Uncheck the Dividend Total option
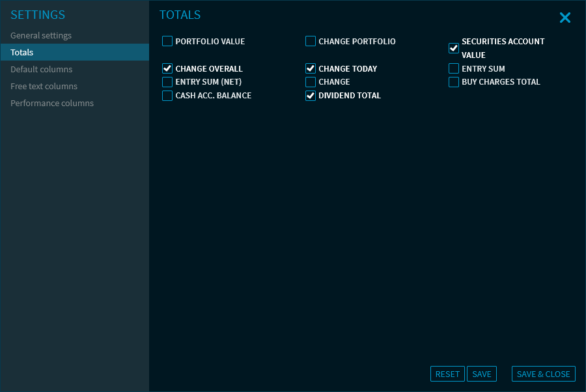This screenshot has height=392, width=586. pyautogui.click(x=311, y=96)
